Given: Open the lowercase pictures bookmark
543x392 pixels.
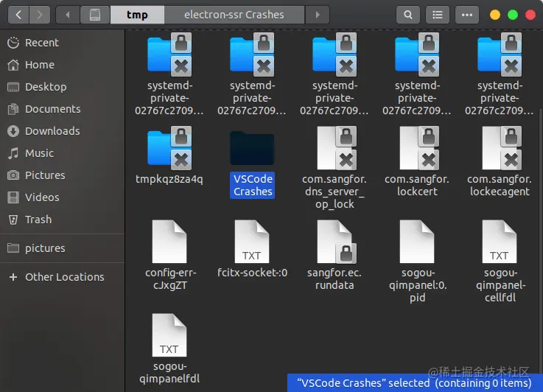Looking at the screenshot, I should [x=63, y=248].
